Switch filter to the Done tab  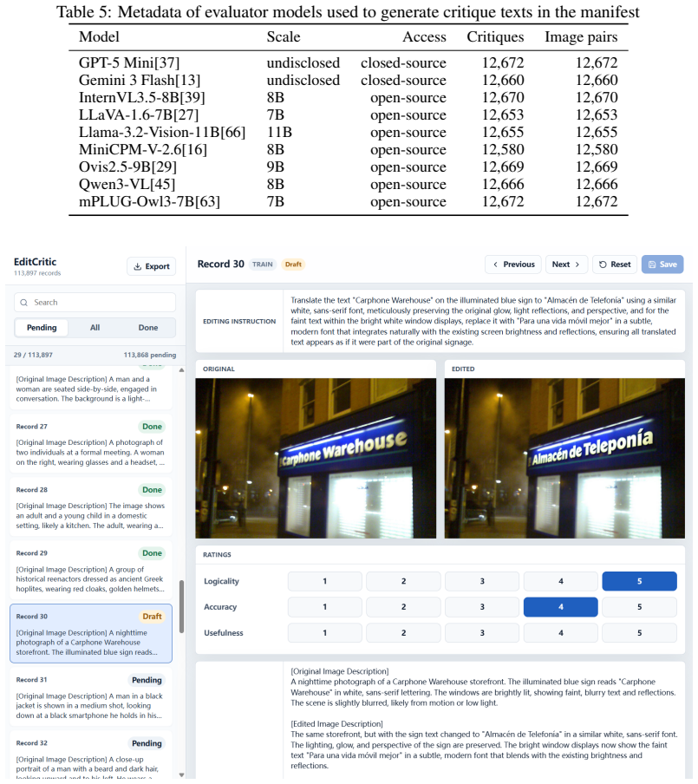click(148, 328)
